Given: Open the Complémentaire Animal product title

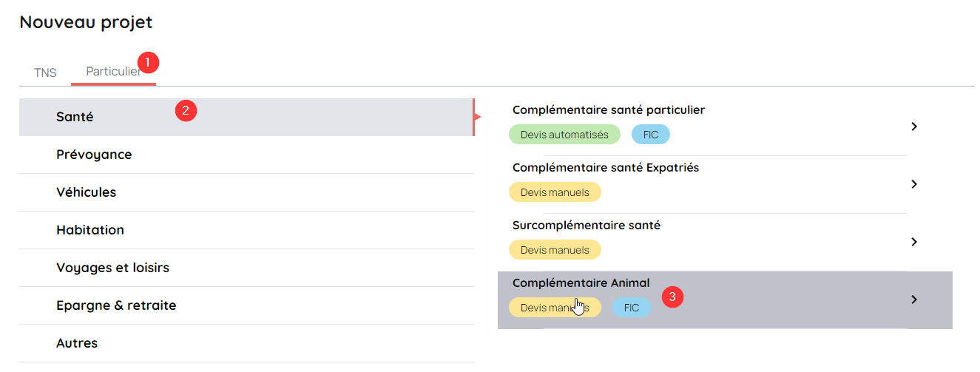Looking at the screenshot, I should coord(581,283).
